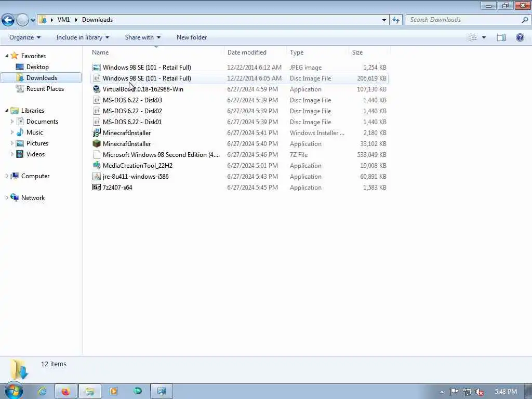This screenshot has height=399, width=532.
Task: Open the view options dropdown arrow
Action: pyautogui.click(x=484, y=37)
